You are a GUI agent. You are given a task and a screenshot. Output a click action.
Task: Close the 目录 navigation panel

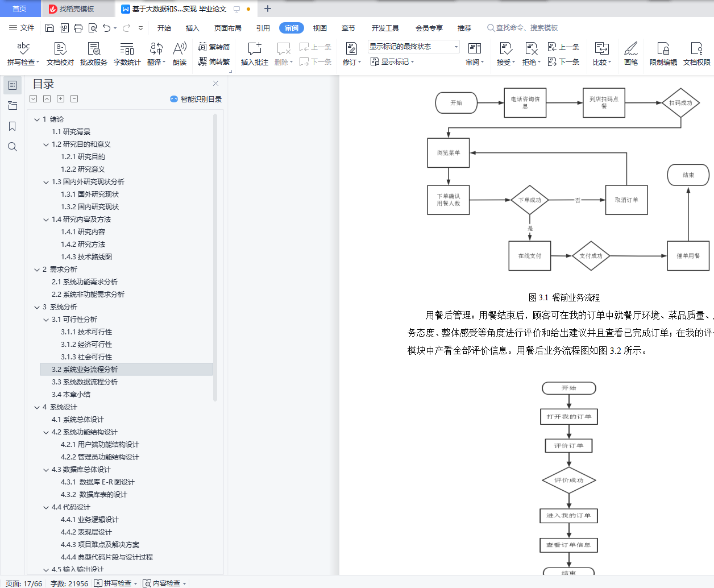[215, 84]
